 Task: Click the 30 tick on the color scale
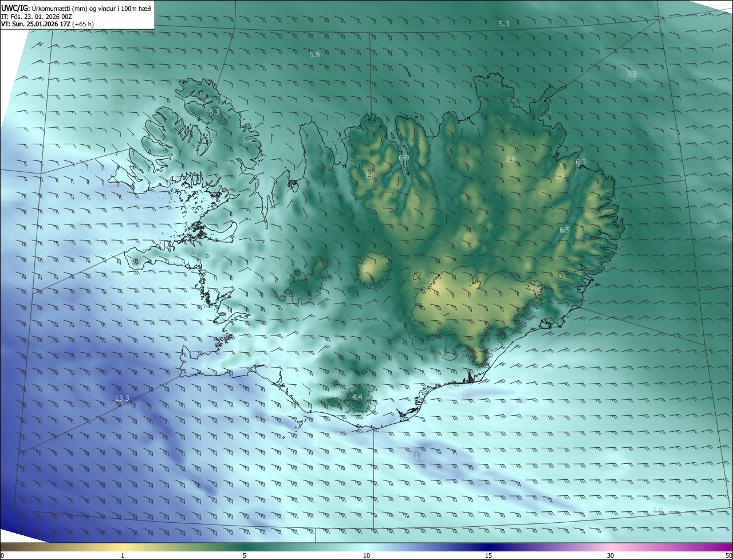pyautogui.click(x=610, y=555)
